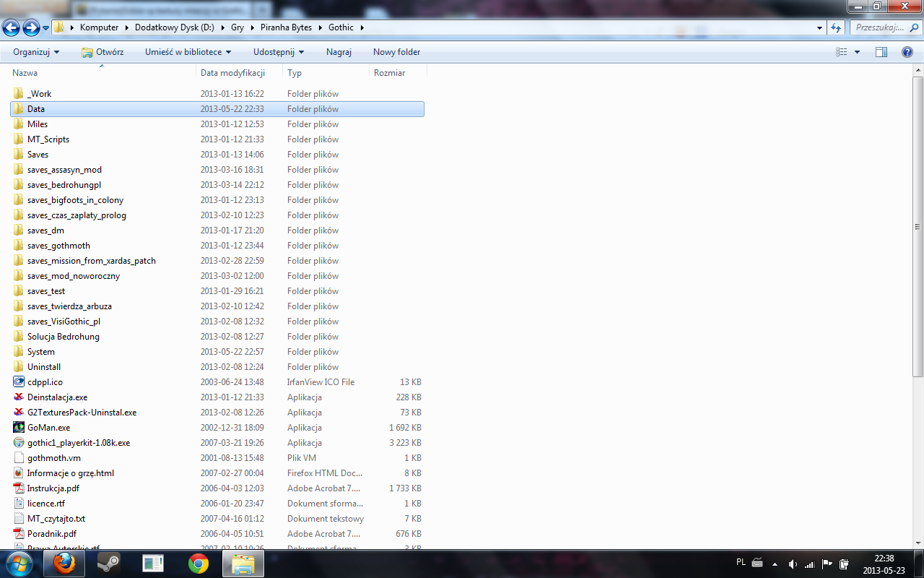Click Dodatkowy Dysk (D:) in address path

pos(175,27)
